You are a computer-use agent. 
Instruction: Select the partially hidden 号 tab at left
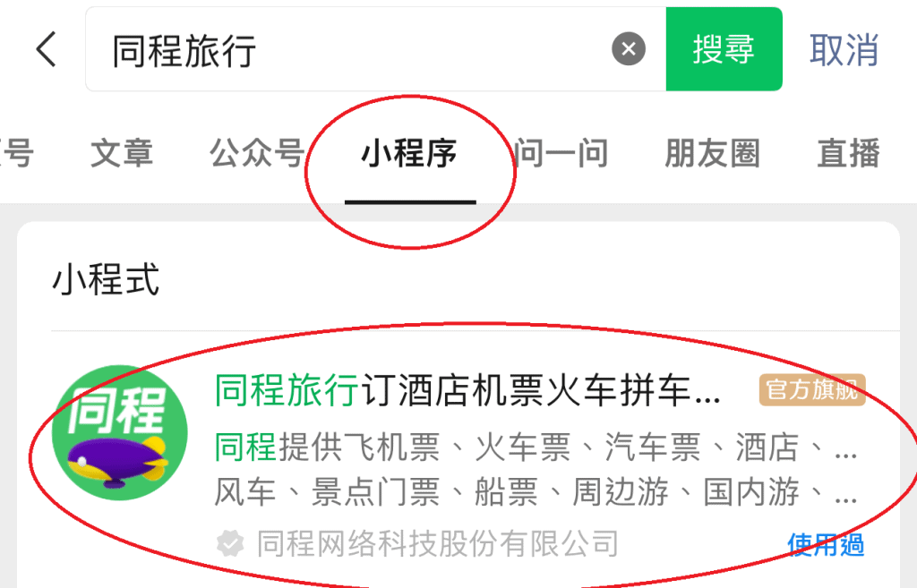pyautogui.click(x=16, y=153)
